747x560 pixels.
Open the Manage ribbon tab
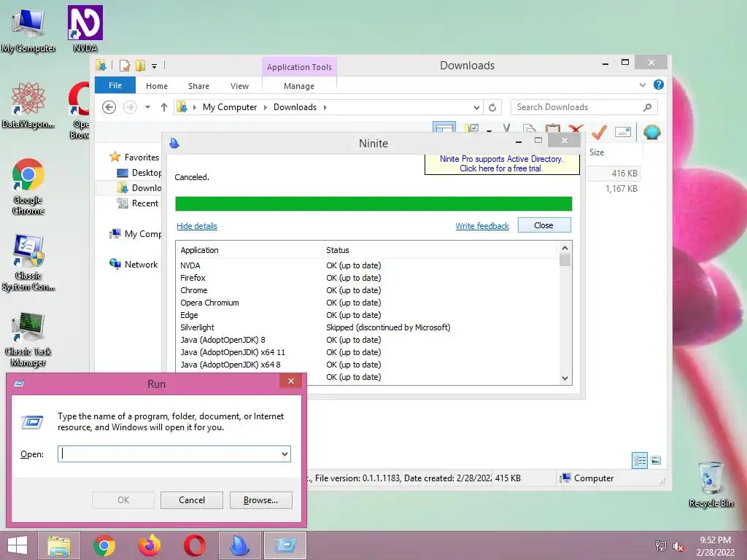pyautogui.click(x=299, y=86)
